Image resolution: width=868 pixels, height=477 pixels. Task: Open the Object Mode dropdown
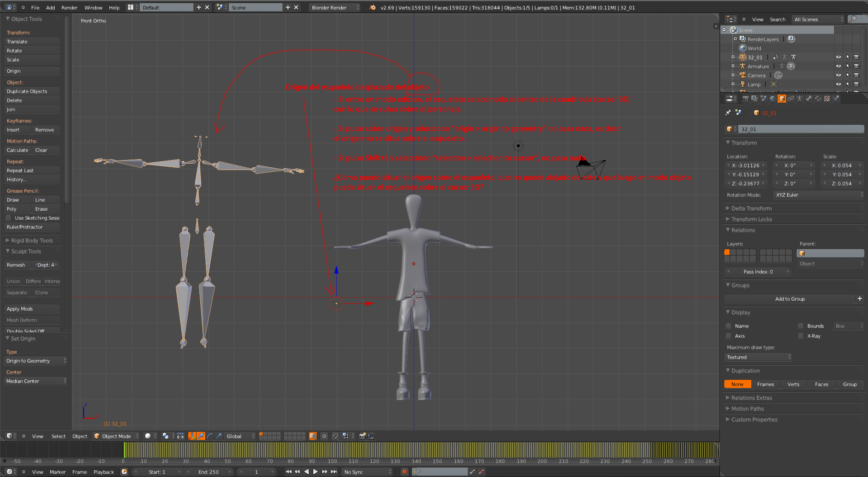point(116,436)
